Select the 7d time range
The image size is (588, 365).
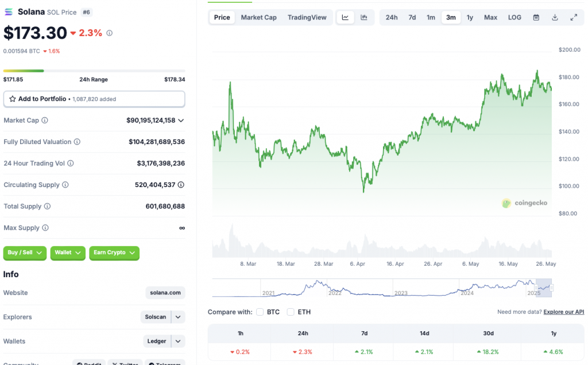pyautogui.click(x=412, y=17)
